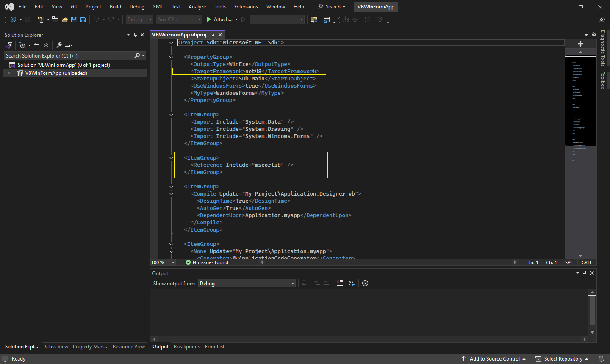The width and height of the screenshot is (610, 364).
Task: Click the Open File folder icon
Action: pos(65,19)
